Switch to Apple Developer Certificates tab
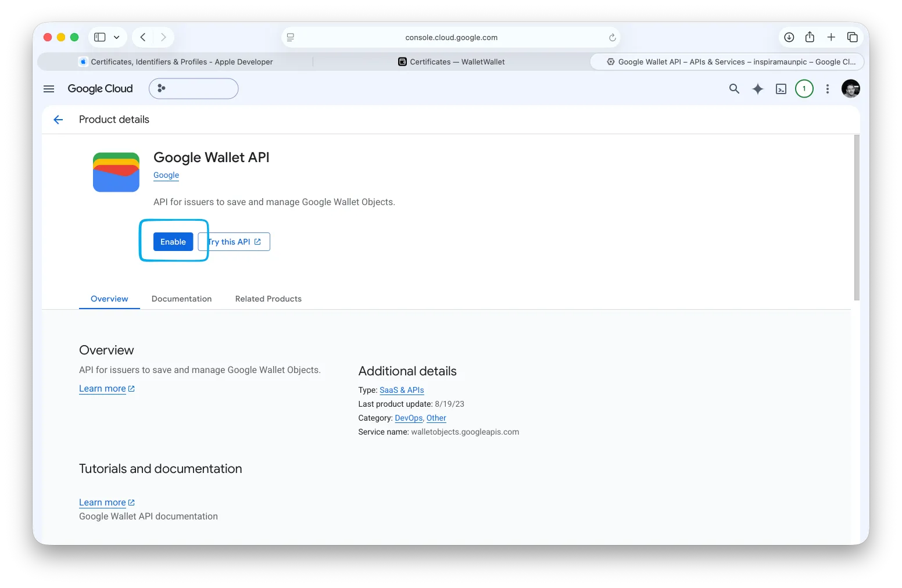Screen dimensions: 902x588 [x=176, y=62]
